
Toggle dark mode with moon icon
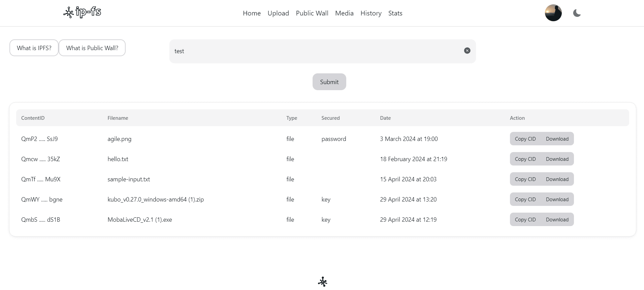click(x=577, y=13)
